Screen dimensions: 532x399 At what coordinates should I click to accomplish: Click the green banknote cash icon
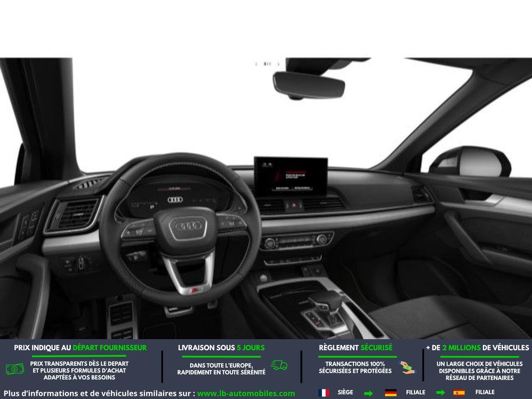coord(15,368)
